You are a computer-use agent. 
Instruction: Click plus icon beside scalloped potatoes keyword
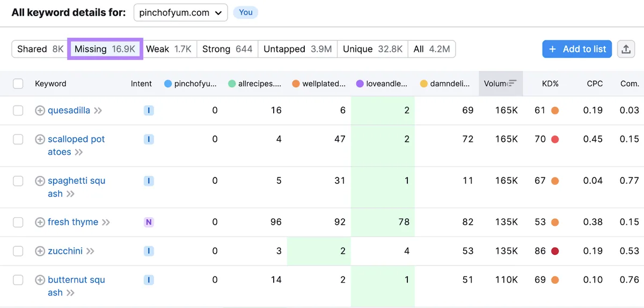(x=40, y=139)
